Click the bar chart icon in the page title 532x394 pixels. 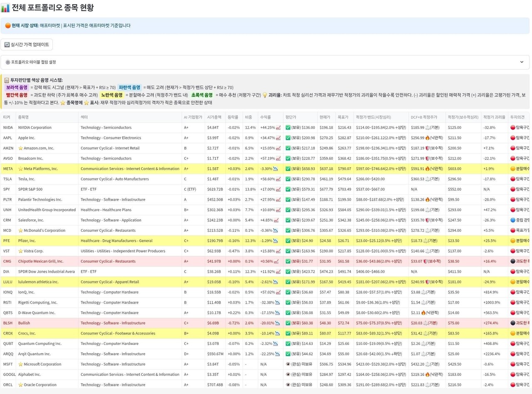(5, 7)
